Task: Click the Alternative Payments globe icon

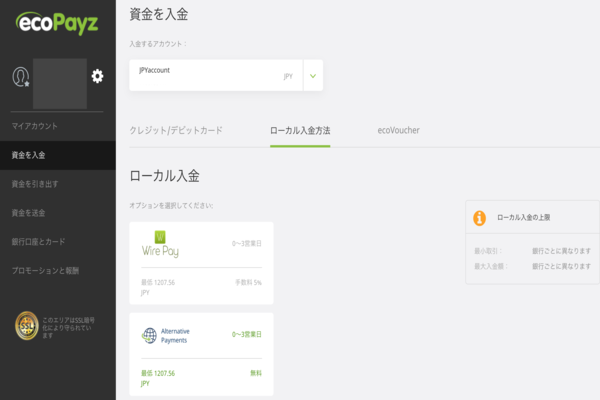Action: (x=149, y=336)
